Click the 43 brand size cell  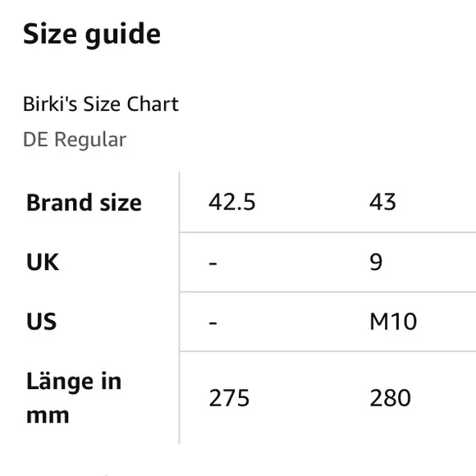pos(382,202)
